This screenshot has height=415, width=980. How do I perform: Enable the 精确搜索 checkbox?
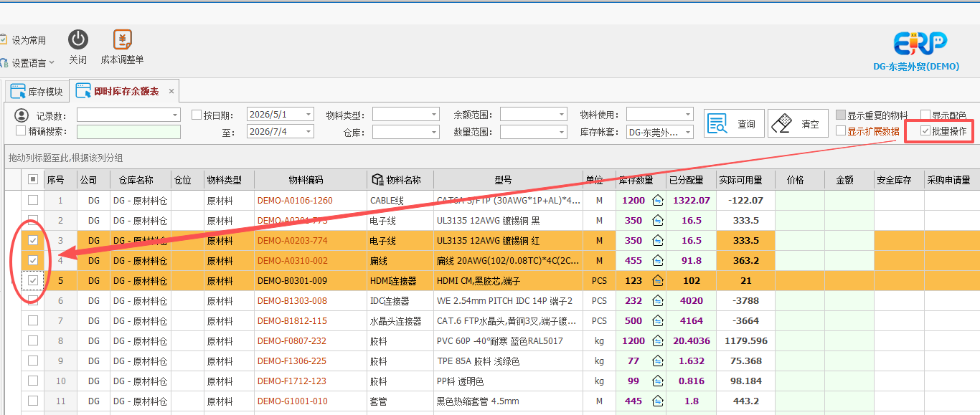pyautogui.click(x=21, y=131)
